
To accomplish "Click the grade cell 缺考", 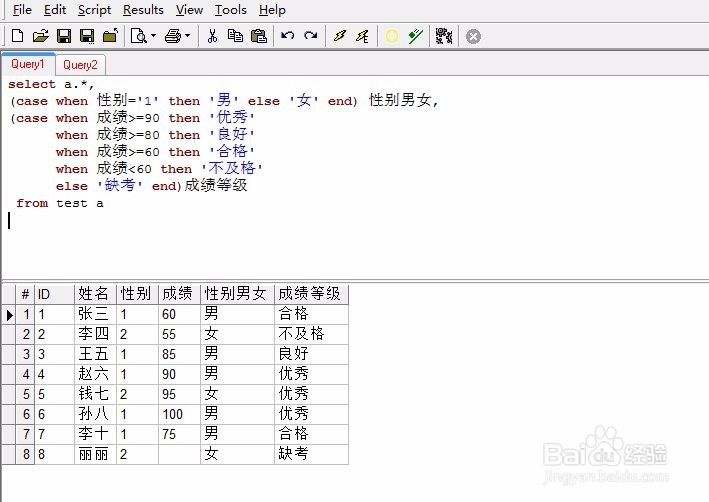I will click(311, 454).
